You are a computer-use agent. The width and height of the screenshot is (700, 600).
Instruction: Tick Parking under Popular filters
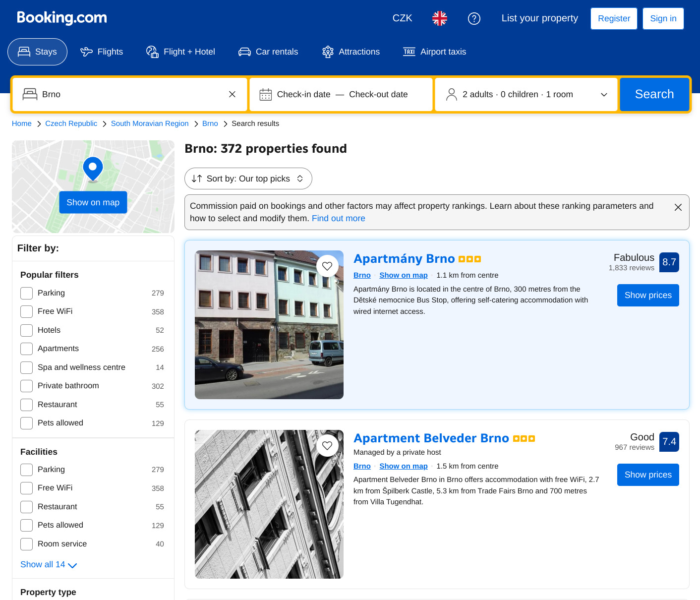coord(27,293)
